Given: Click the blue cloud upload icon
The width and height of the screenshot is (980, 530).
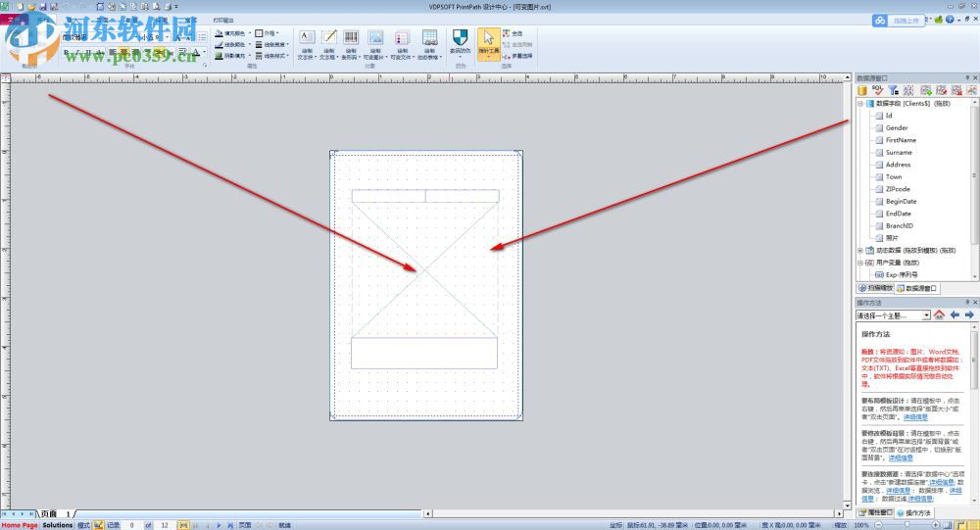Looking at the screenshot, I should click(880, 21).
